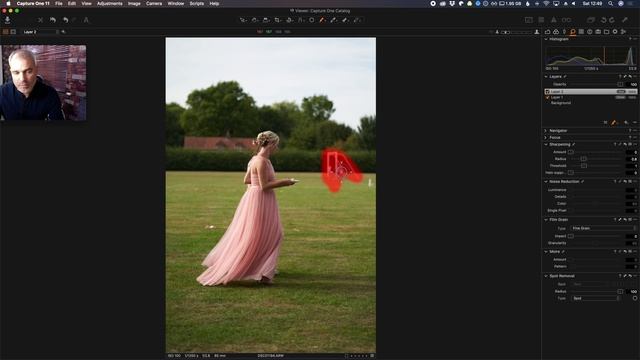Click the Layers Opacity slider handle
The height and width of the screenshot is (360, 640).
click(x=620, y=84)
